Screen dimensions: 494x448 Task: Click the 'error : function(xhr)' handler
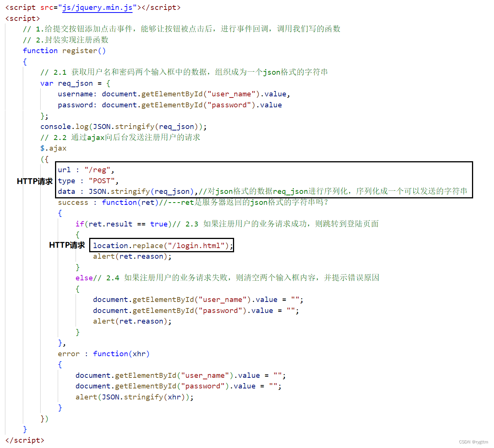coord(104,354)
